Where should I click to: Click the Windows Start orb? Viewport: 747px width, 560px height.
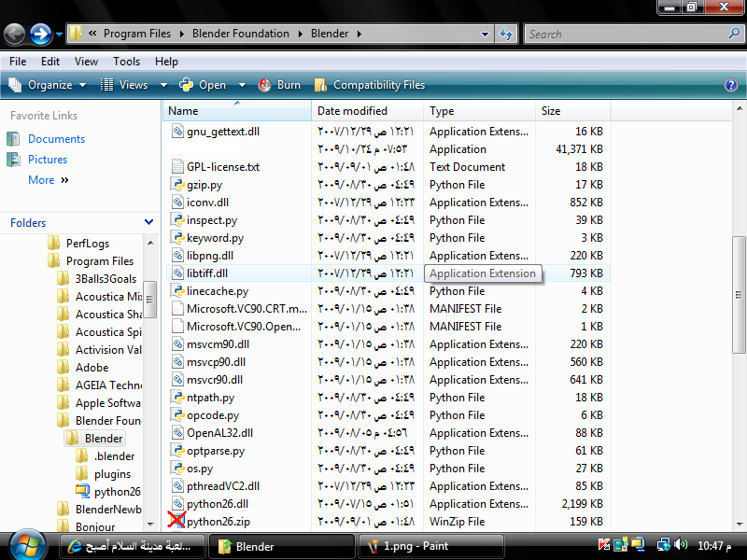coord(28,545)
